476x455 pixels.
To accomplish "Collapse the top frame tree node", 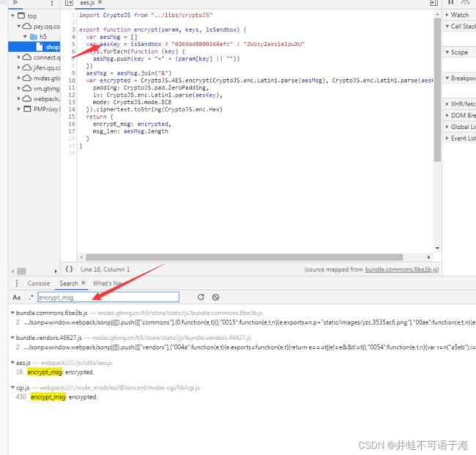I will [x=12, y=16].
